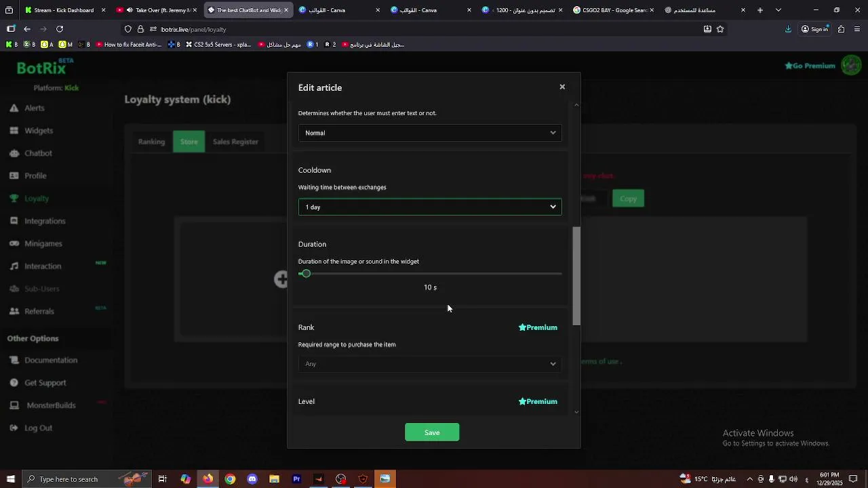868x488 pixels.
Task: Open the Documentation icon
Action: tap(14, 360)
